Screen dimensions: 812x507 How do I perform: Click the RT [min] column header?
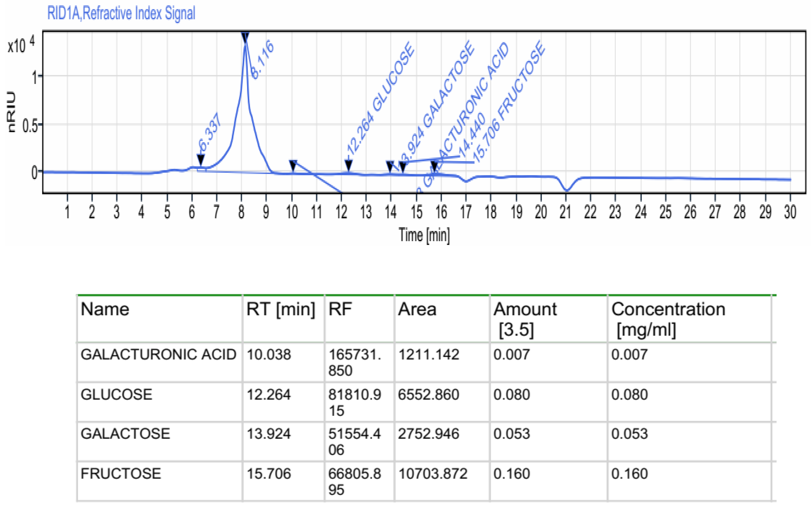(x=281, y=309)
